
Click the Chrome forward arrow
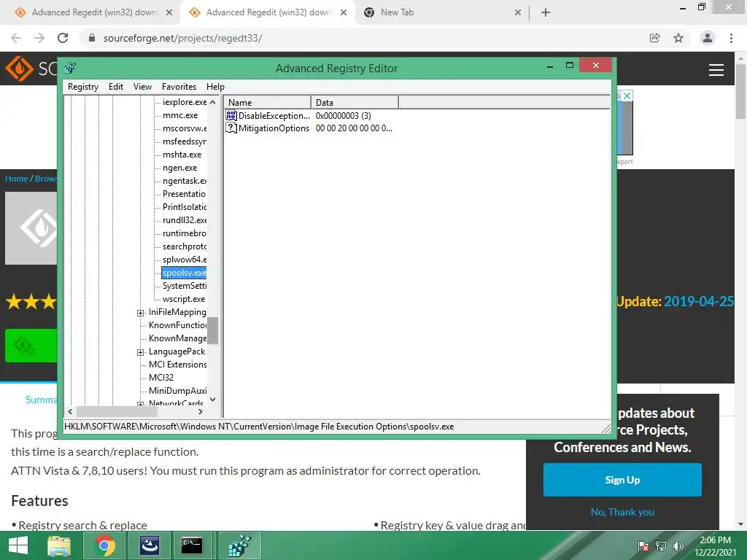[x=39, y=38]
